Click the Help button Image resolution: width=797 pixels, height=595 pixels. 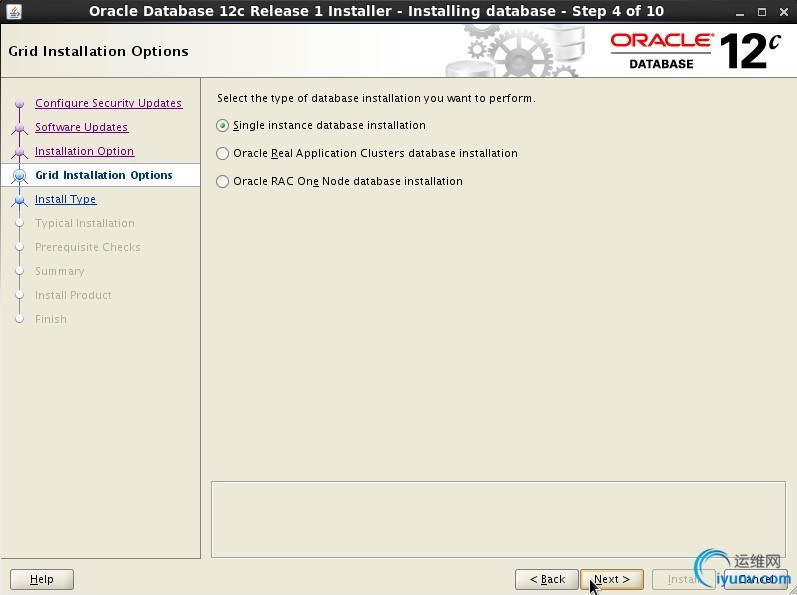pyautogui.click(x=42, y=579)
